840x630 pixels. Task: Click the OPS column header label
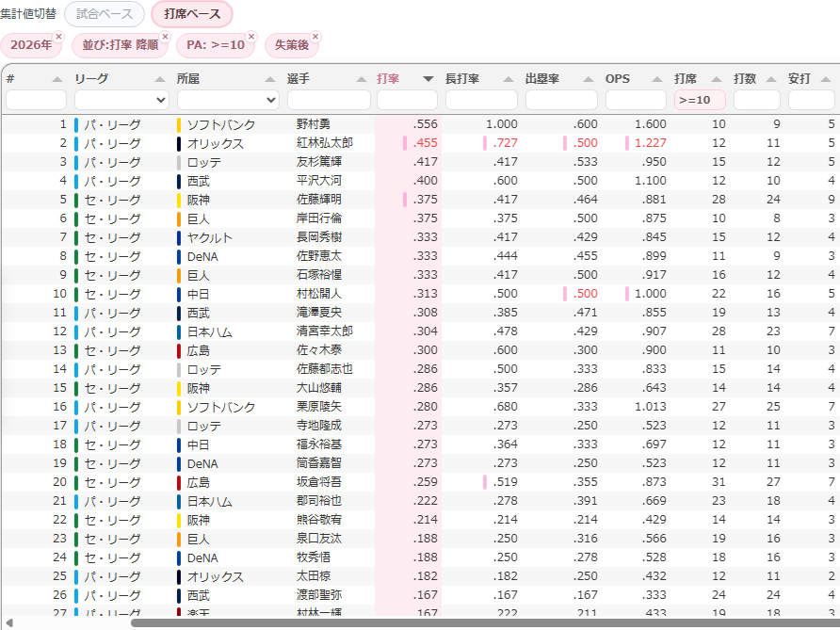(618, 79)
